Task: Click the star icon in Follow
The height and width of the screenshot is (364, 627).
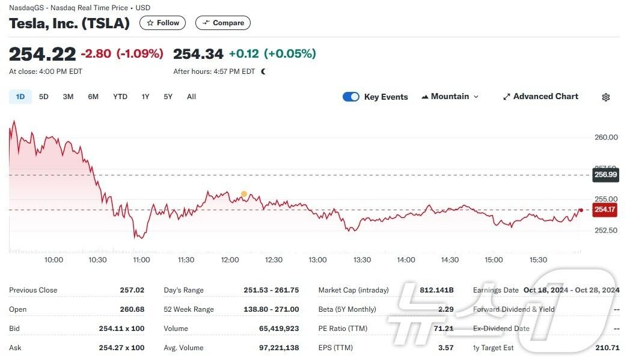Action: (150, 23)
